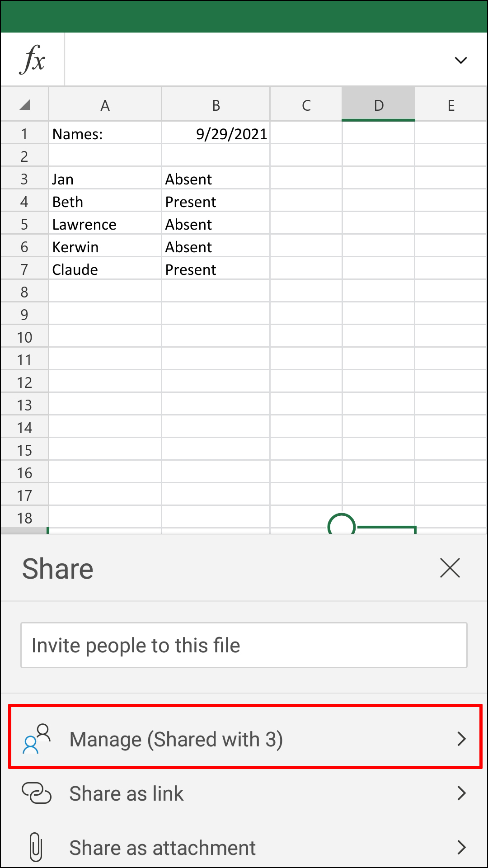Click cell containing 9/29/2021
The height and width of the screenshot is (868, 488).
(216, 134)
